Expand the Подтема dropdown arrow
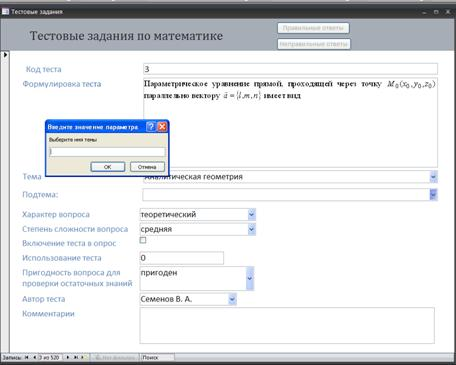456x365 pixels. tap(433, 195)
